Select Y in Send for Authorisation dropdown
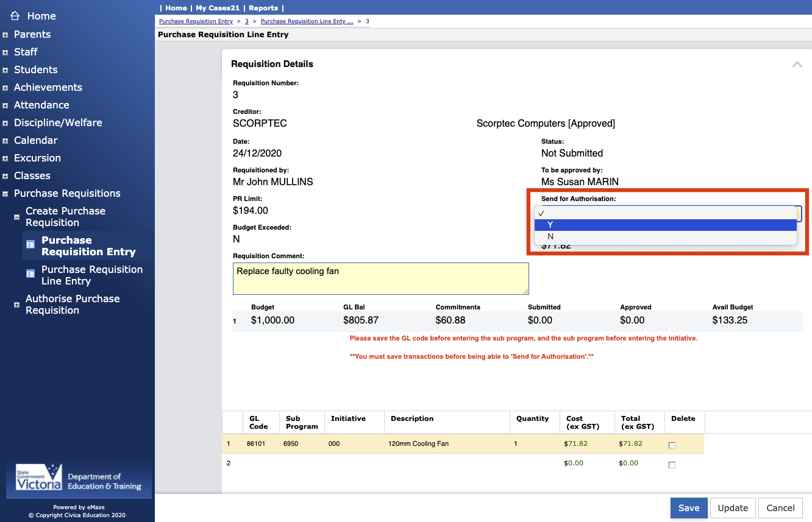The width and height of the screenshot is (812, 522). pyautogui.click(x=666, y=225)
